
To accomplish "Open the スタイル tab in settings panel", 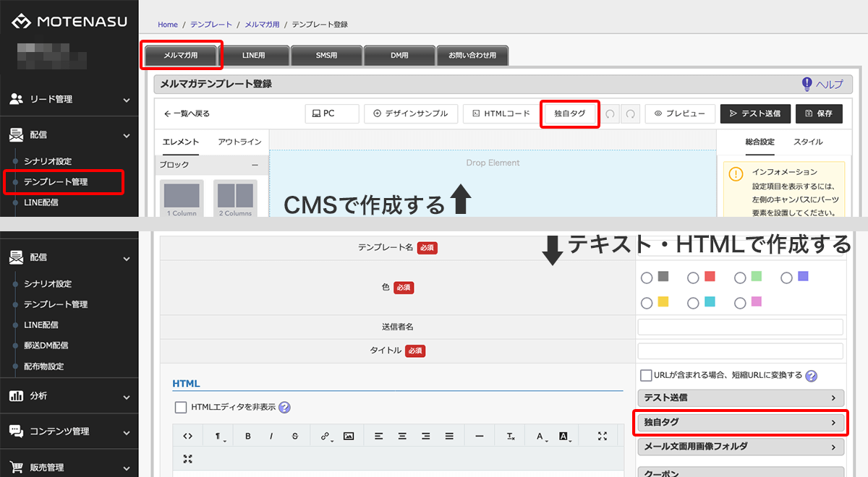I will tap(808, 142).
